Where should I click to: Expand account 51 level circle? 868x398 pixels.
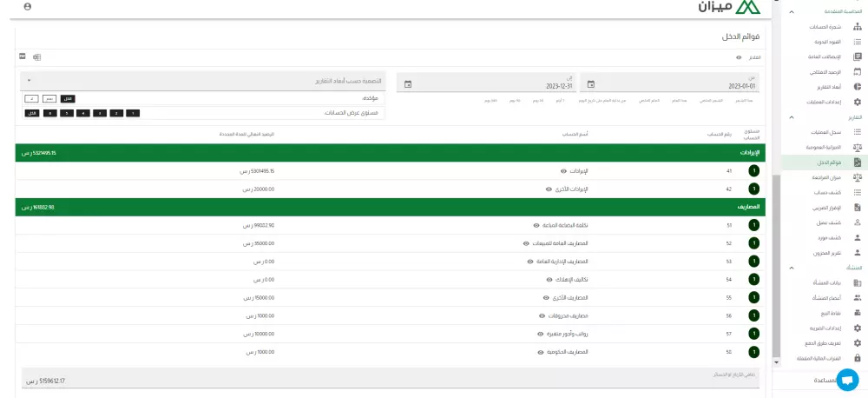(753, 226)
